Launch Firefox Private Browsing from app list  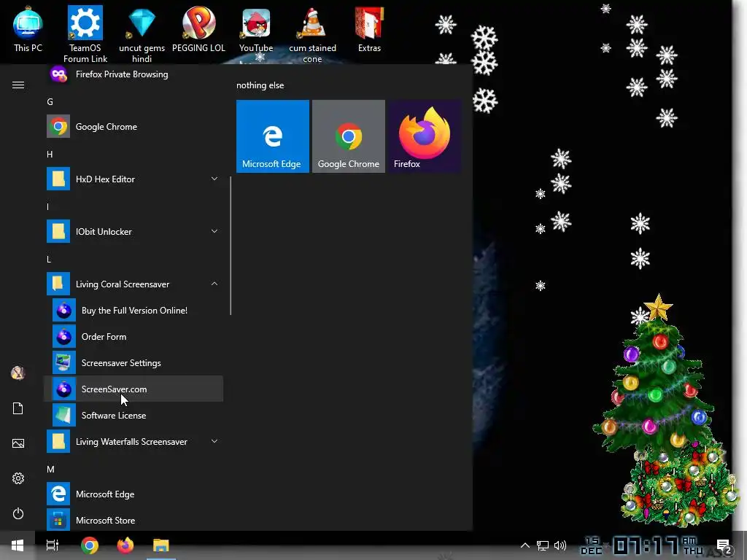[133, 74]
